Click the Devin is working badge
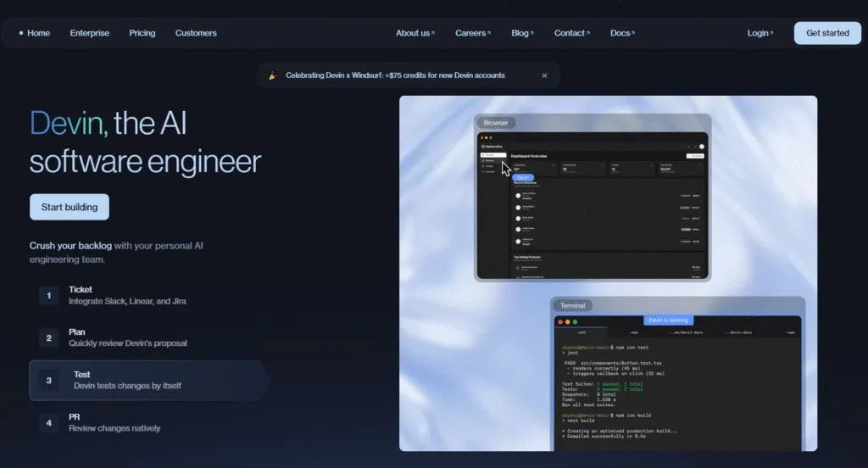The width and height of the screenshot is (868, 468). (668, 320)
